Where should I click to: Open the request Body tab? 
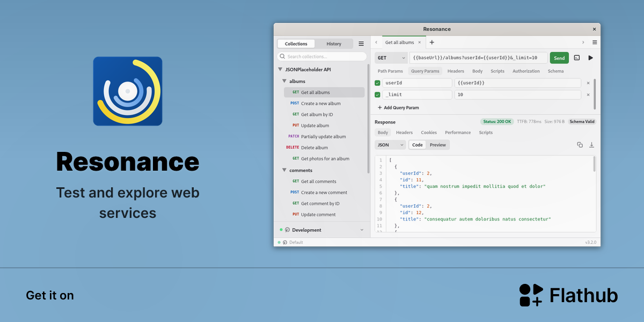click(478, 71)
